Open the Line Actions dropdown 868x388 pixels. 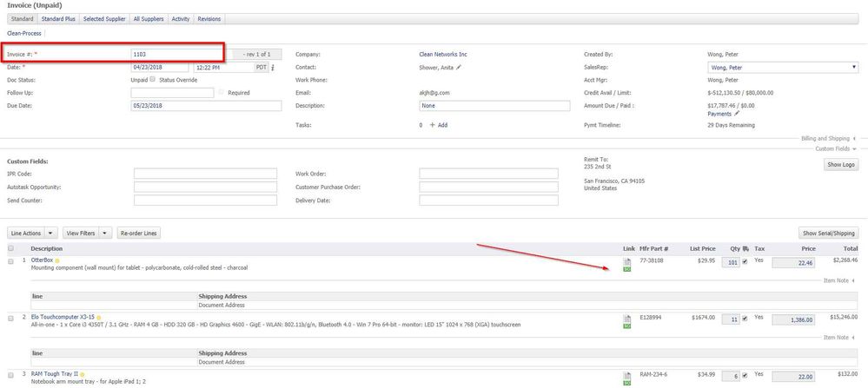point(33,233)
